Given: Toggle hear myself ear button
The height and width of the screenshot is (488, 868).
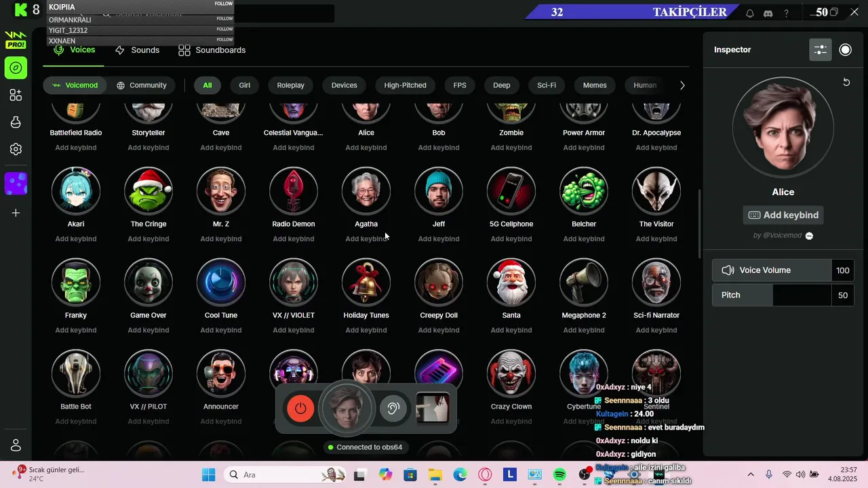Looking at the screenshot, I should [x=393, y=408].
